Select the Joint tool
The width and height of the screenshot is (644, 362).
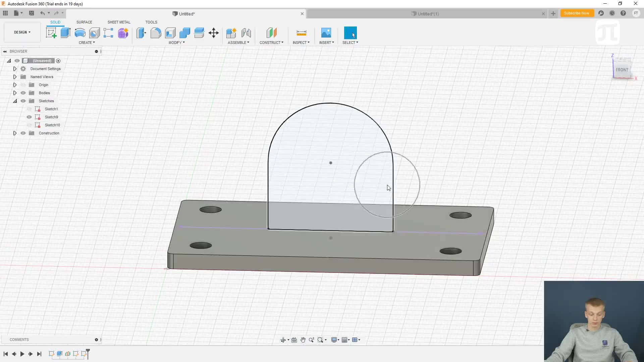(x=246, y=33)
